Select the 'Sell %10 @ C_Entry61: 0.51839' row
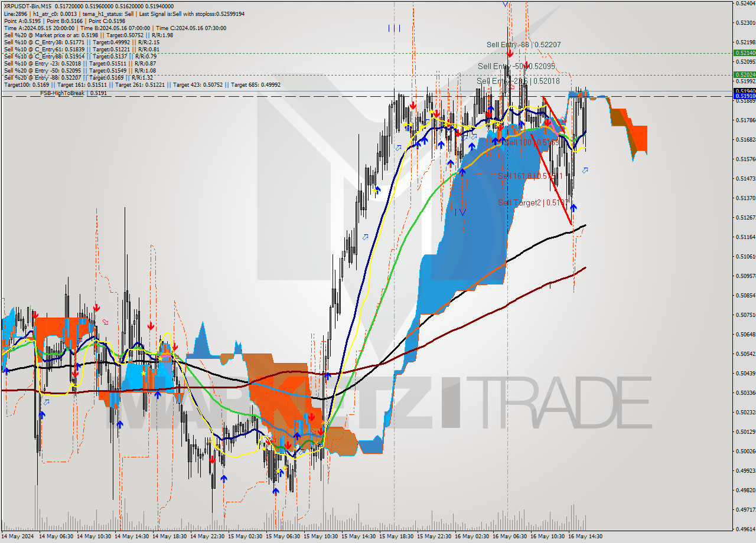Viewport: 756px width, 543px height. click(82, 49)
